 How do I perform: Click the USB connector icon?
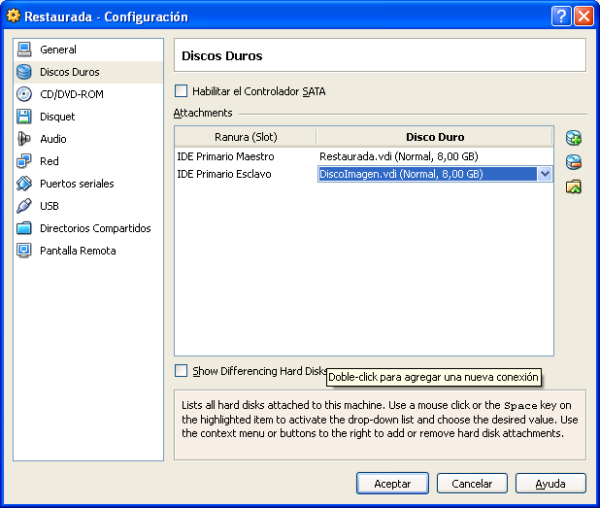coord(24,206)
